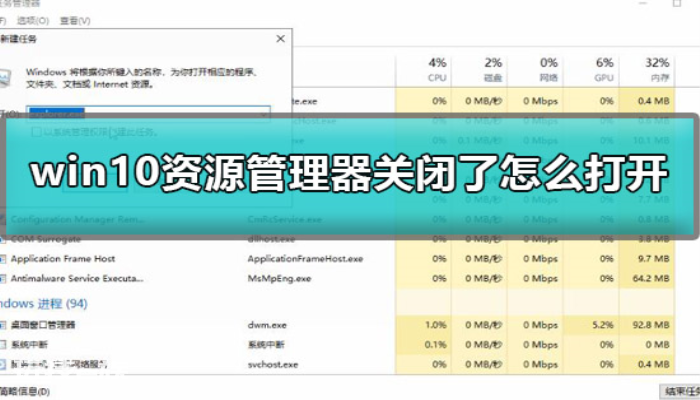This screenshot has width=700, height=400.
Task: Click the 0.4 MB memory value for svchost.exe
Action: click(x=654, y=364)
